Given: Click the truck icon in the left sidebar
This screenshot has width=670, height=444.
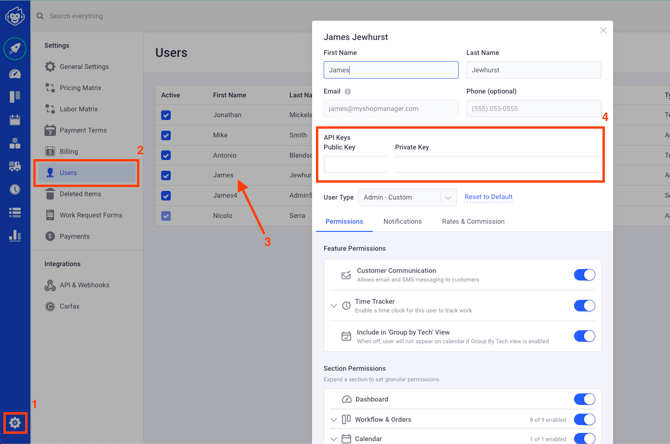Looking at the screenshot, I should [x=15, y=166].
